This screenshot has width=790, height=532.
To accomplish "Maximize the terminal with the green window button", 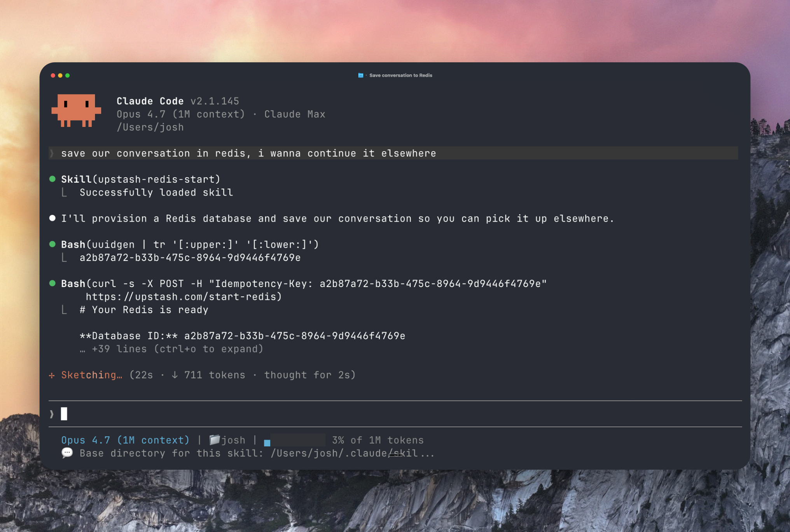I will point(68,75).
